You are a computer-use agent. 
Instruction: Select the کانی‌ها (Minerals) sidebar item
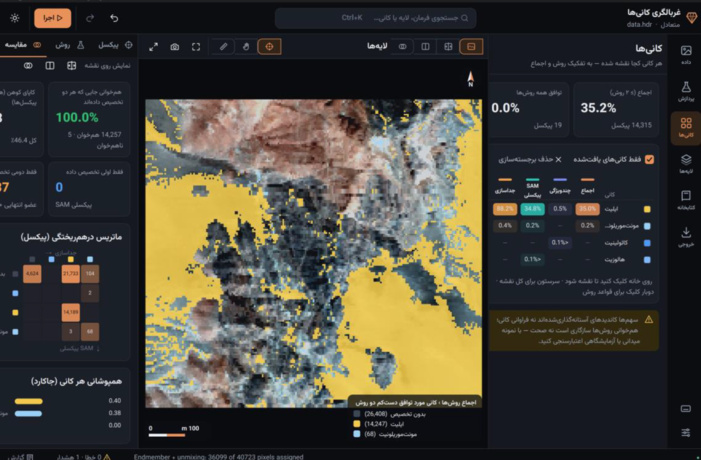click(685, 127)
